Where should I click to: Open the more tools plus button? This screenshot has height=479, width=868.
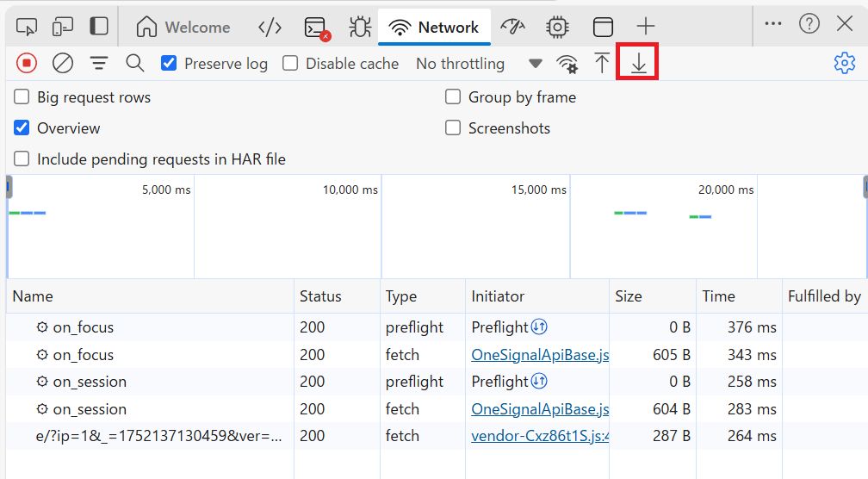click(x=645, y=27)
